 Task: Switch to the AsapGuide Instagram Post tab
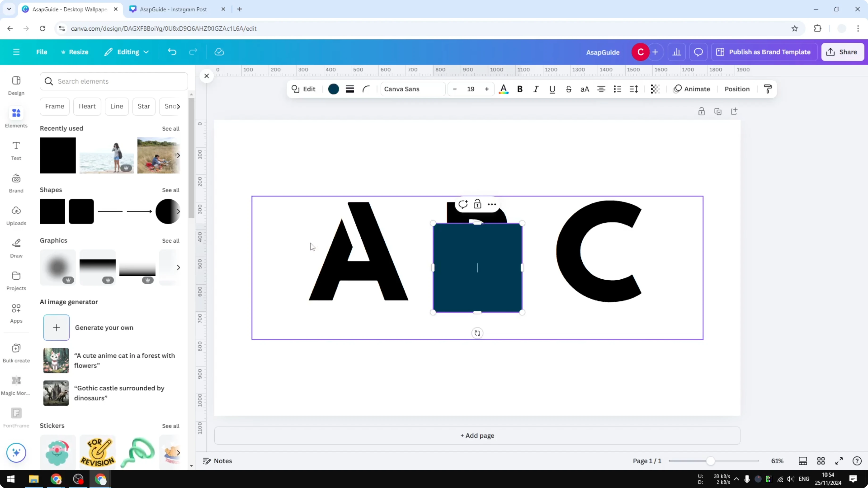pos(174,9)
